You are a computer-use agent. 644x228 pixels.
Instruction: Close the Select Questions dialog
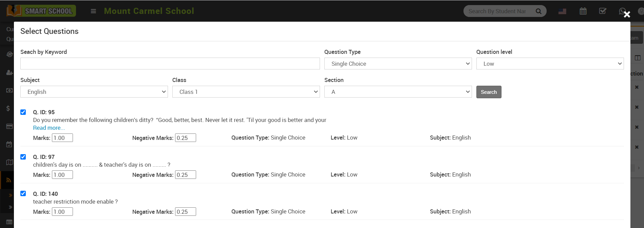(x=627, y=14)
